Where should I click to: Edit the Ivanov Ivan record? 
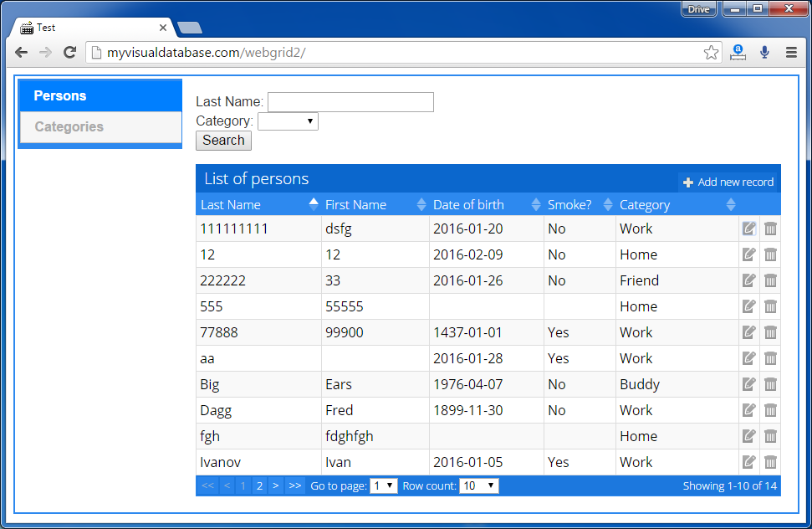[x=748, y=462]
